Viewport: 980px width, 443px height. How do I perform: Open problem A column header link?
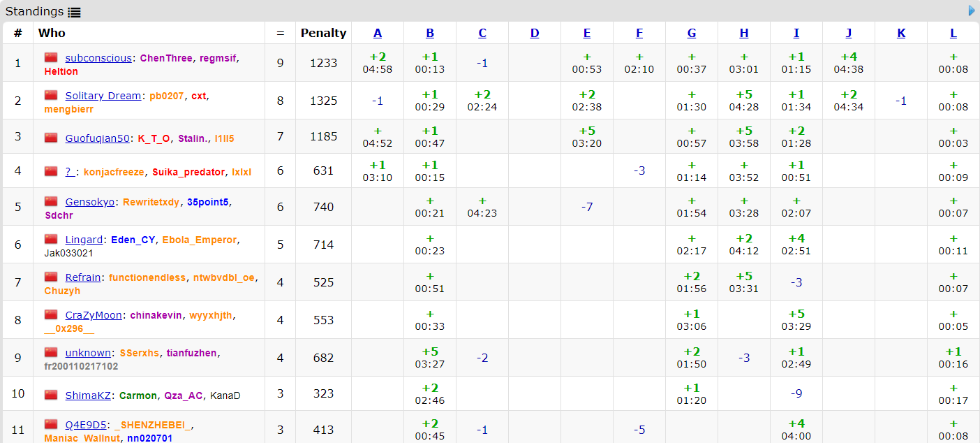point(378,33)
